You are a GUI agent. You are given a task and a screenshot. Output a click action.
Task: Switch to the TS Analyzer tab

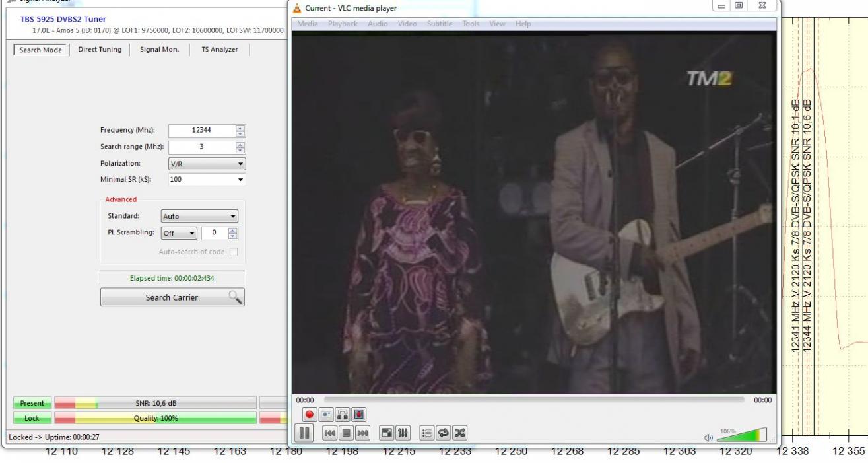tap(219, 50)
